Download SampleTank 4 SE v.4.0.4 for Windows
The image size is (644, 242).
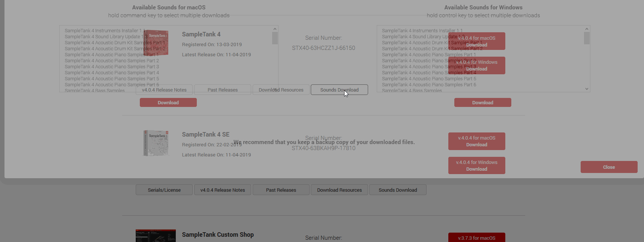[476, 165]
